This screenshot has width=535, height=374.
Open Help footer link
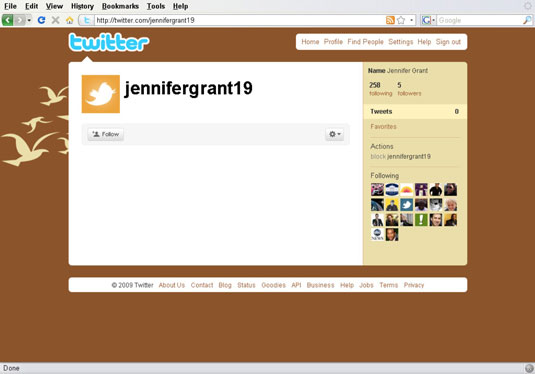347,285
